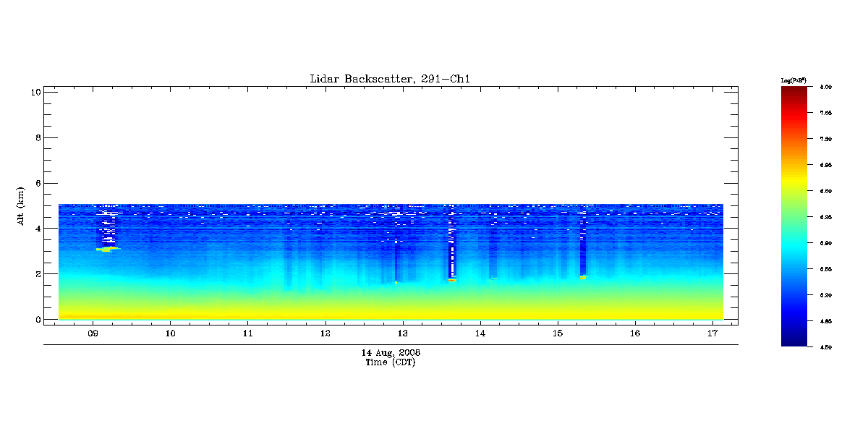Click the colorbar value '6.95'
The width and height of the screenshot is (868, 434).
pos(826,165)
